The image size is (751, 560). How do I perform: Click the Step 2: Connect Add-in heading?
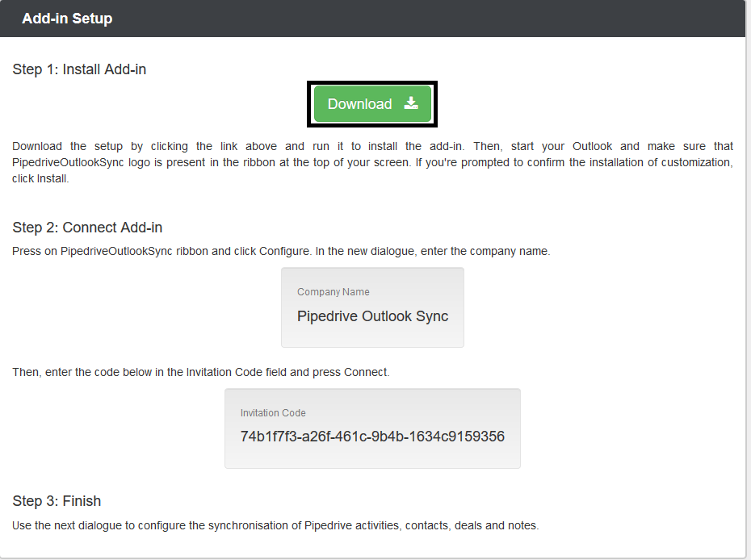(x=87, y=228)
